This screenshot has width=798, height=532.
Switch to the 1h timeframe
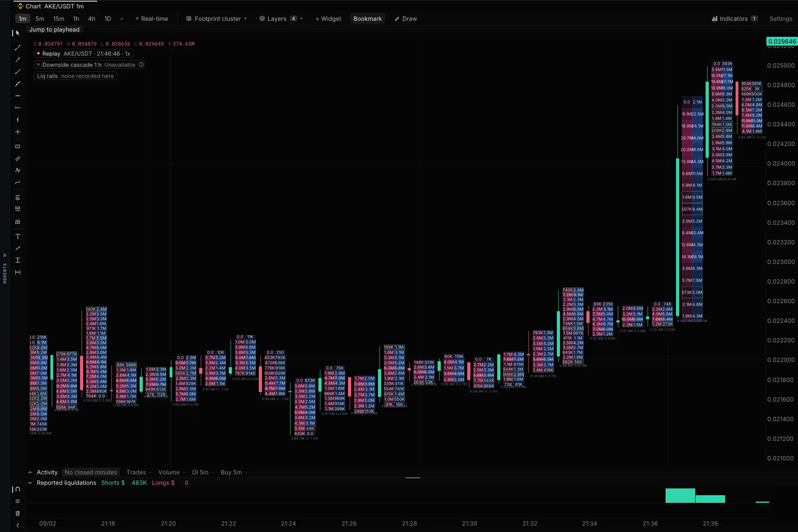[76, 19]
